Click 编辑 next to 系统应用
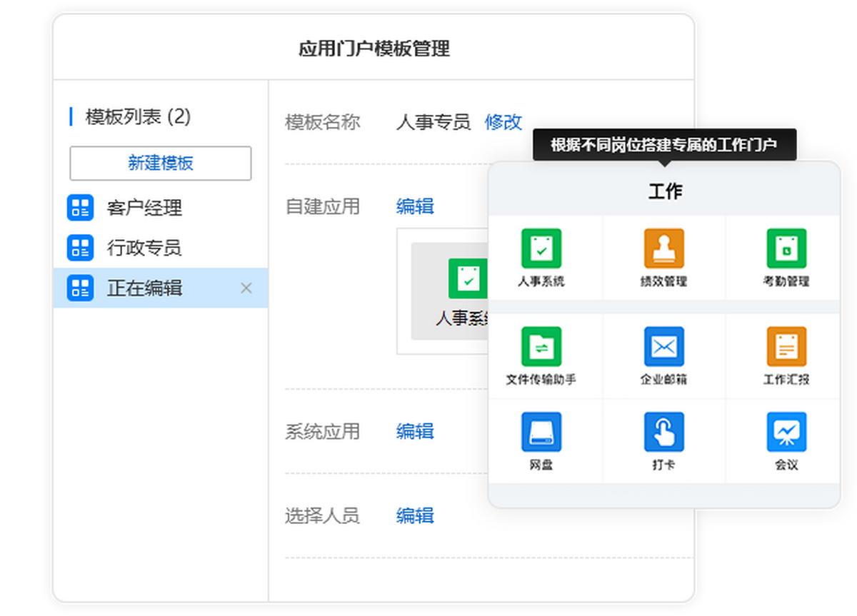857x616 pixels. click(x=415, y=431)
